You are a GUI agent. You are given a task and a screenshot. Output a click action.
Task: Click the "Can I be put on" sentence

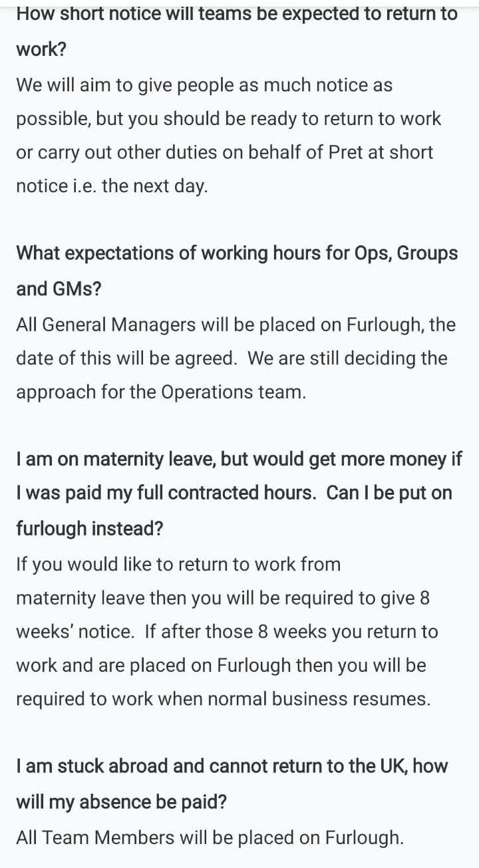(389, 494)
